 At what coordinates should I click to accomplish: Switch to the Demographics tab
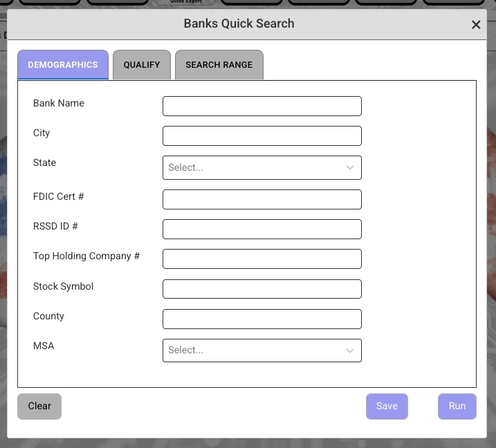(63, 64)
